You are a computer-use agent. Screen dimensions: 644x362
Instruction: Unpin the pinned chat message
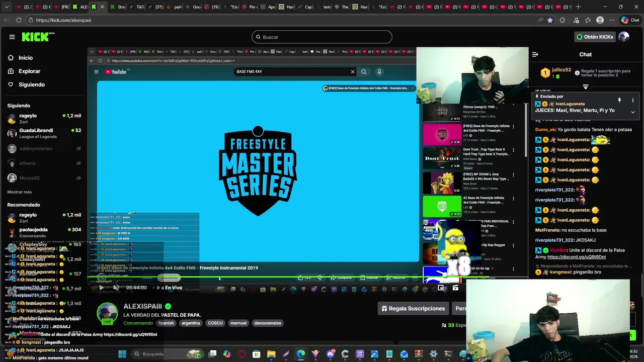619,100
